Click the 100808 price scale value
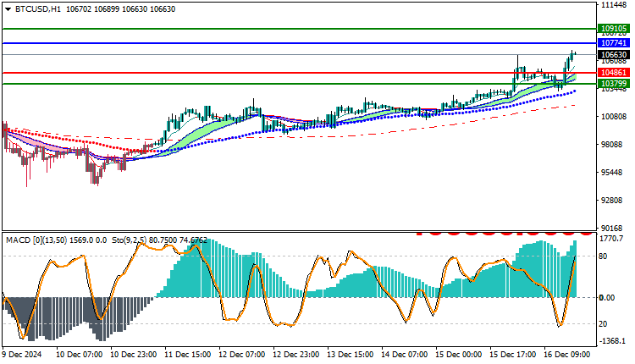 614,117
